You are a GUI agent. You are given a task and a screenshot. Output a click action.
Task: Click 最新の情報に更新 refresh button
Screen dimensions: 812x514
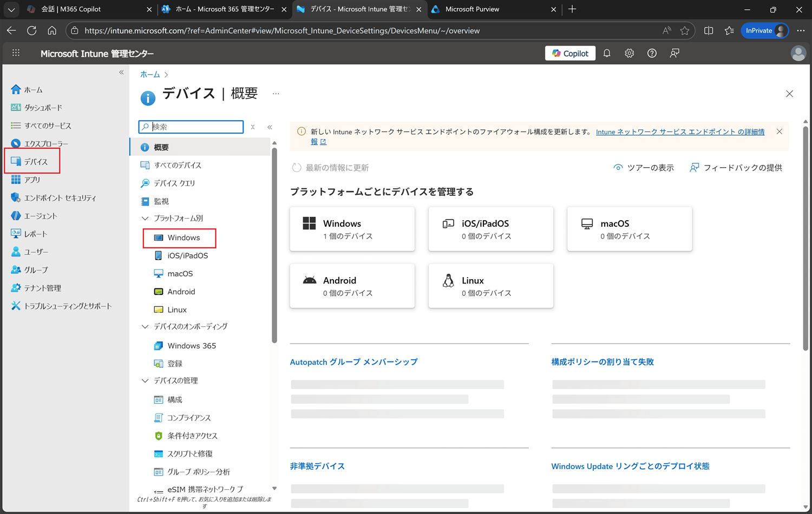coord(330,168)
